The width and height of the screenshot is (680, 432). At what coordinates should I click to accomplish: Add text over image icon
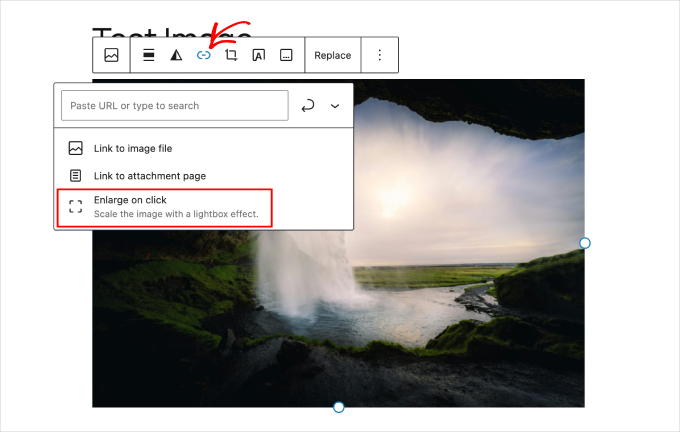pos(258,56)
